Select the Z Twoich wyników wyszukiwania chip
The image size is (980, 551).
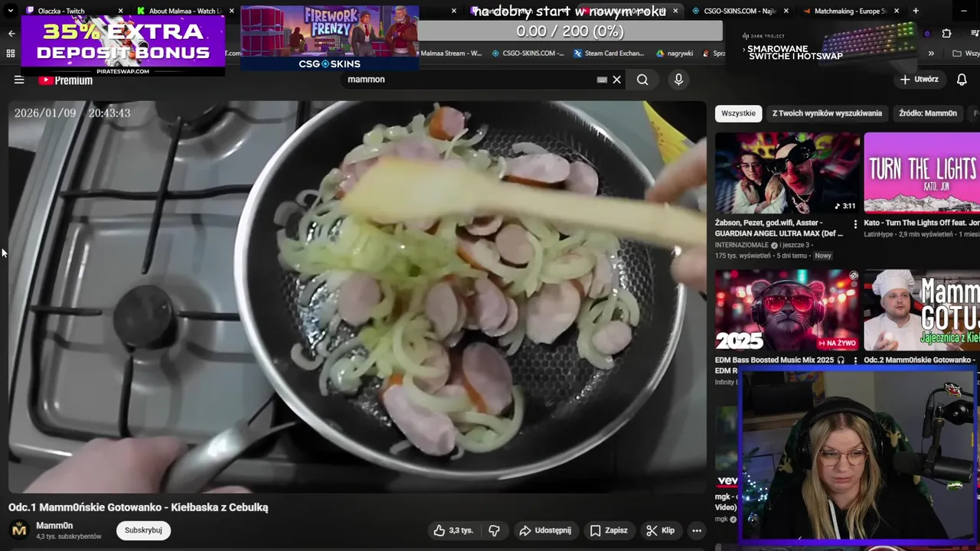(827, 113)
